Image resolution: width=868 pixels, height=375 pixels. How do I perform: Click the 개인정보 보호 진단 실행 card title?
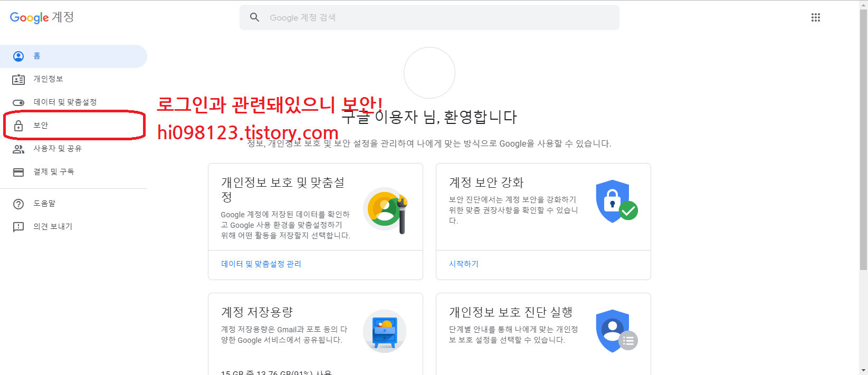point(511,312)
